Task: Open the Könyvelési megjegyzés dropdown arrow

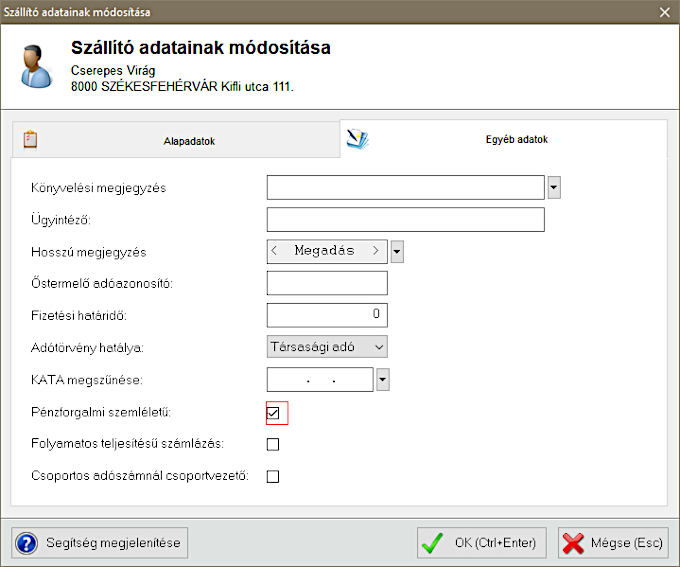Action: tap(554, 187)
